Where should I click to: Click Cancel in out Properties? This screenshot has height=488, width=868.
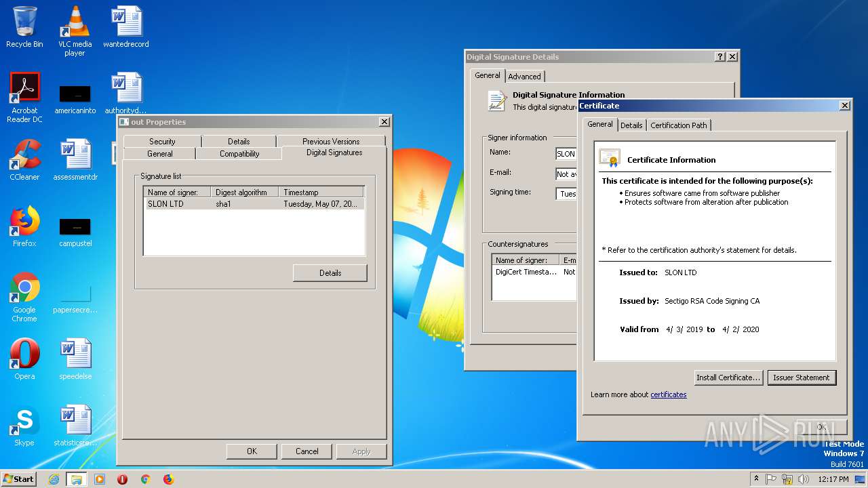point(307,451)
